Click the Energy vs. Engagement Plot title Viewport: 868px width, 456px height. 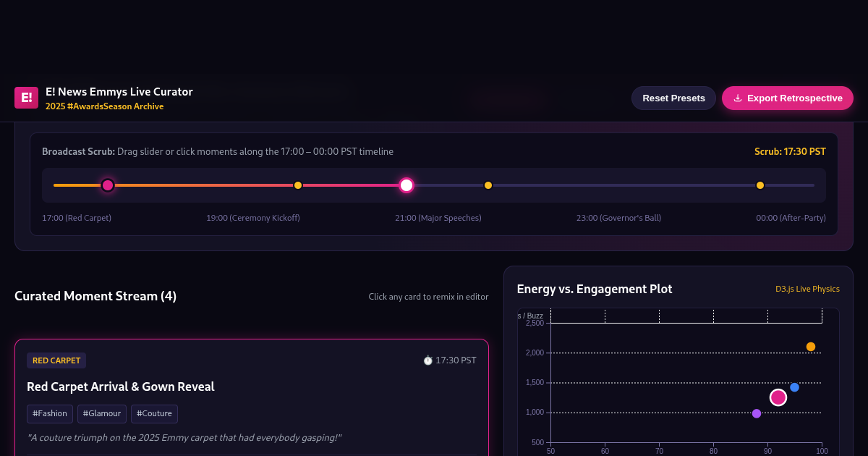tap(595, 289)
